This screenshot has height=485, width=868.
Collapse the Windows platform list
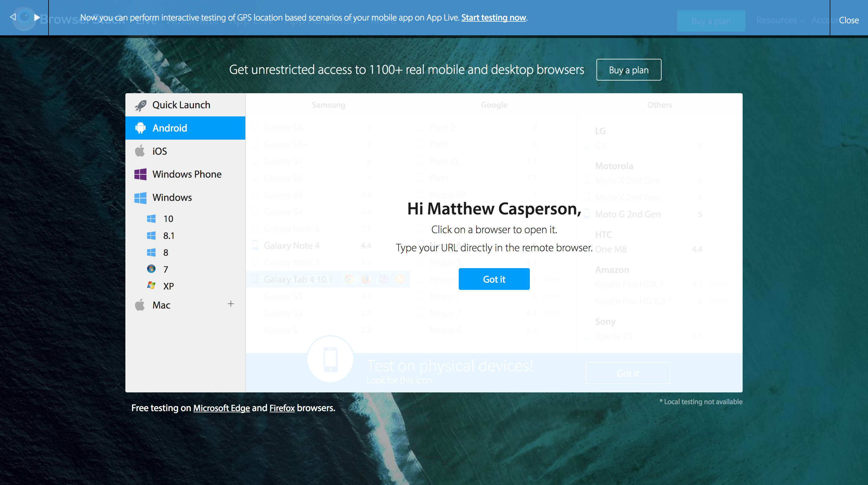pos(172,197)
